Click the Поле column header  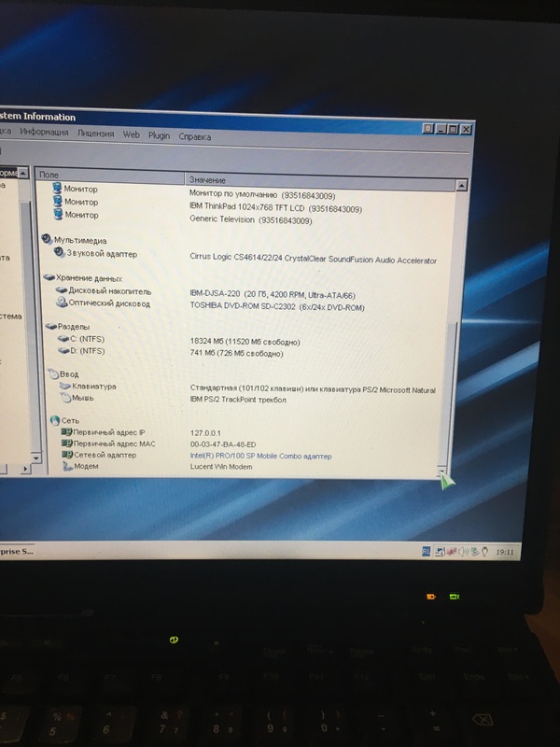[x=109, y=175]
